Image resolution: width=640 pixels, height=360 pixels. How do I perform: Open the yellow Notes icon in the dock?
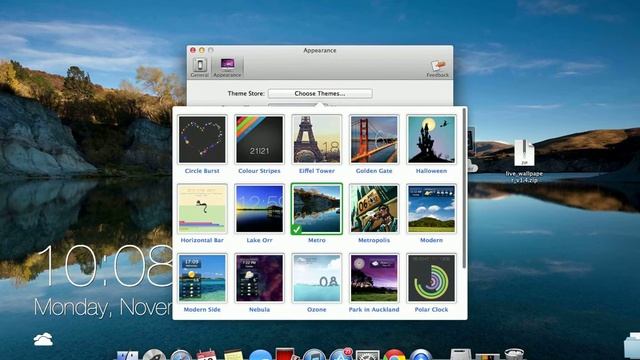click(x=233, y=355)
